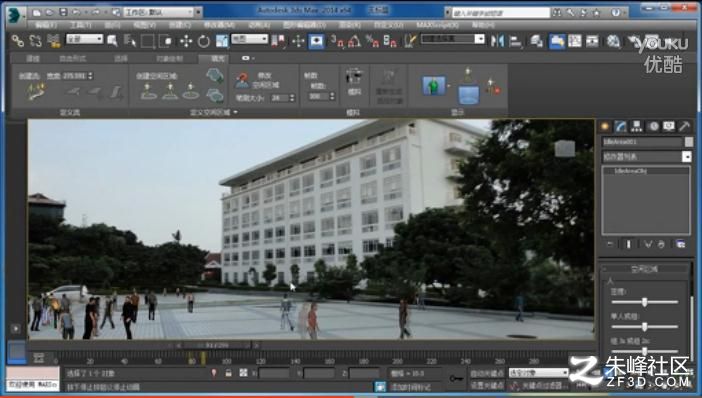The width and height of the screenshot is (702, 398).
Task: Toggle Window/Crossing selection mode
Action: (x=165, y=41)
